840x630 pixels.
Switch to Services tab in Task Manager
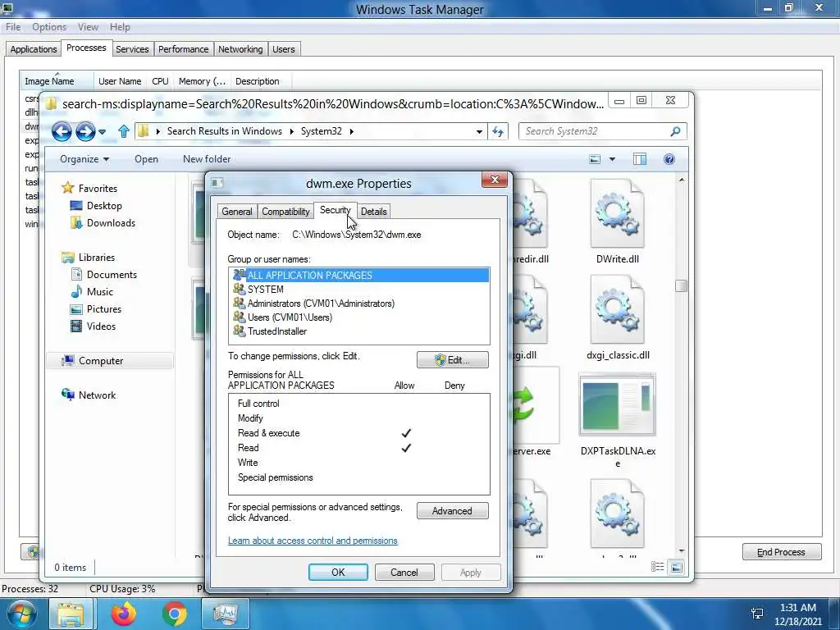(x=132, y=49)
